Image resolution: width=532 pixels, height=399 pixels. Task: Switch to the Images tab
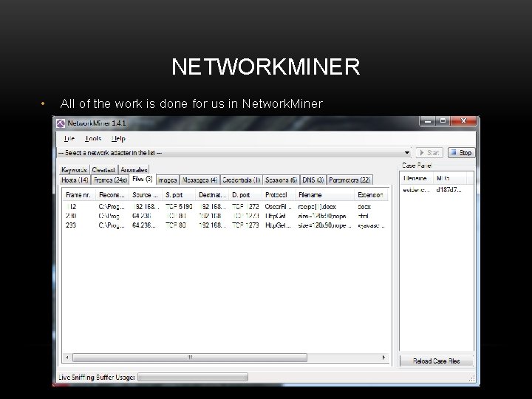pyautogui.click(x=167, y=180)
